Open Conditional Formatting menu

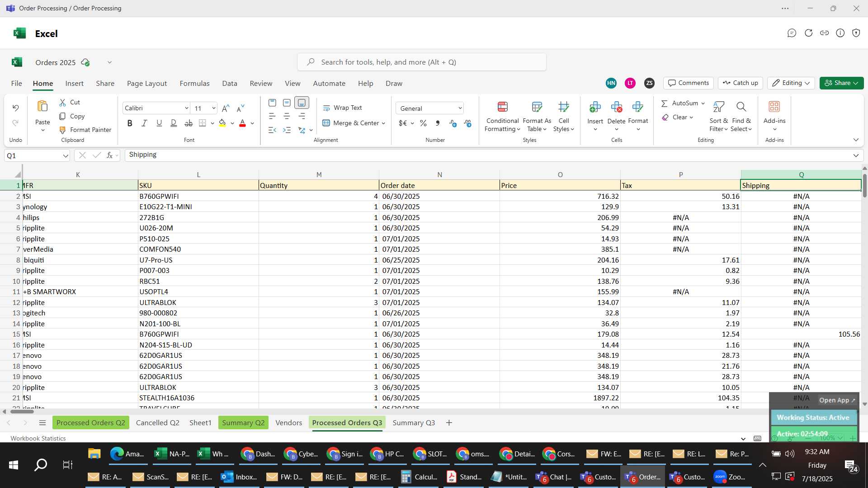pyautogui.click(x=502, y=116)
